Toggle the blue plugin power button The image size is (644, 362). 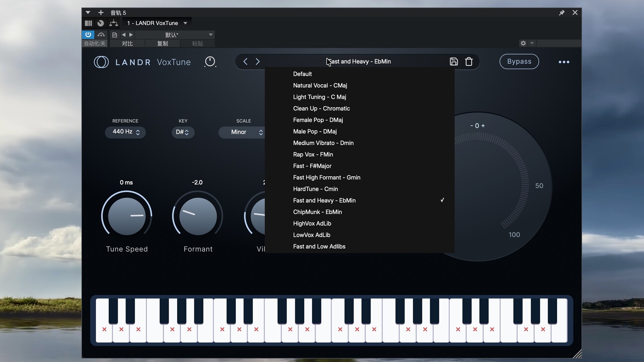coord(88,35)
